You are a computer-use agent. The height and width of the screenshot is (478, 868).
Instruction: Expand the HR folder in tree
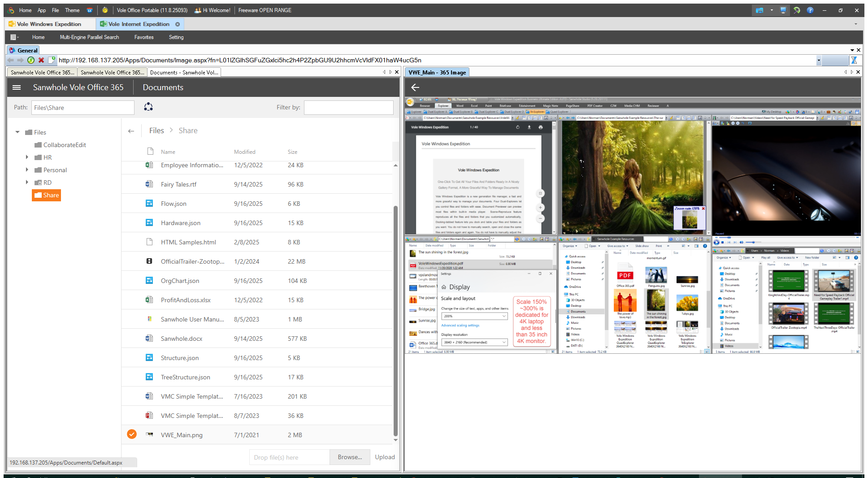pos(27,157)
